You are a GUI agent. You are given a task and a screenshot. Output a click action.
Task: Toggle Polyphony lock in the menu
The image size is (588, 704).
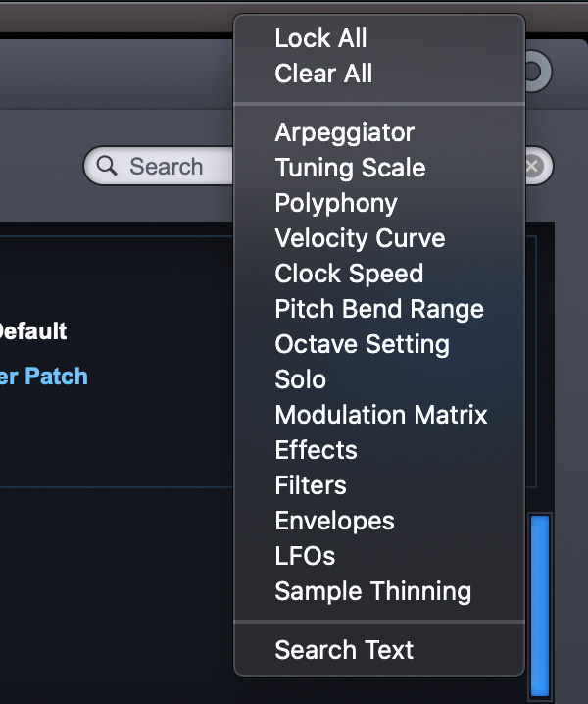[379, 203]
